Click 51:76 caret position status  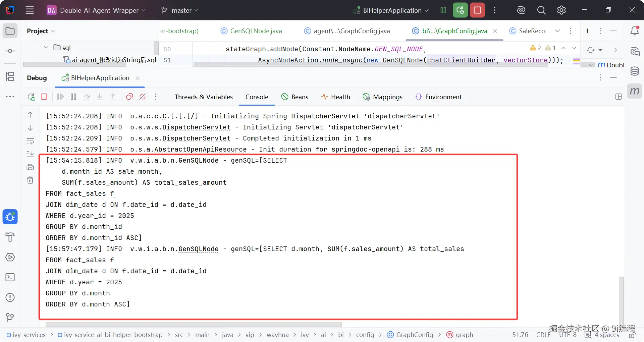[x=520, y=335]
